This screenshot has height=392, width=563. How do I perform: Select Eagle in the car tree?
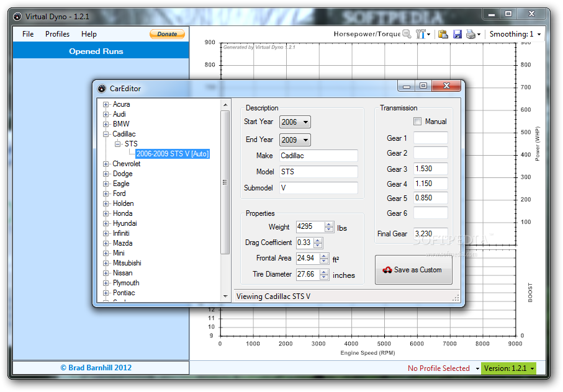pyautogui.click(x=121, y=184)
